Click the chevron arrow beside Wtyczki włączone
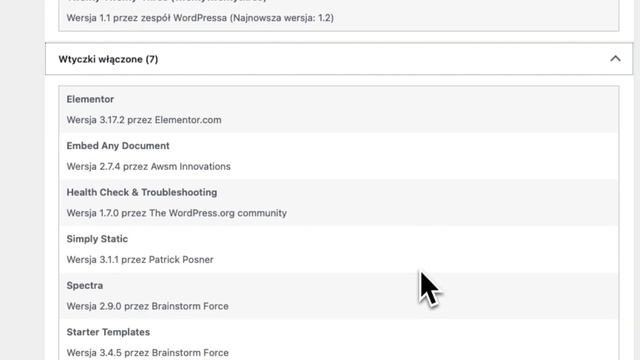 point(615,59)
